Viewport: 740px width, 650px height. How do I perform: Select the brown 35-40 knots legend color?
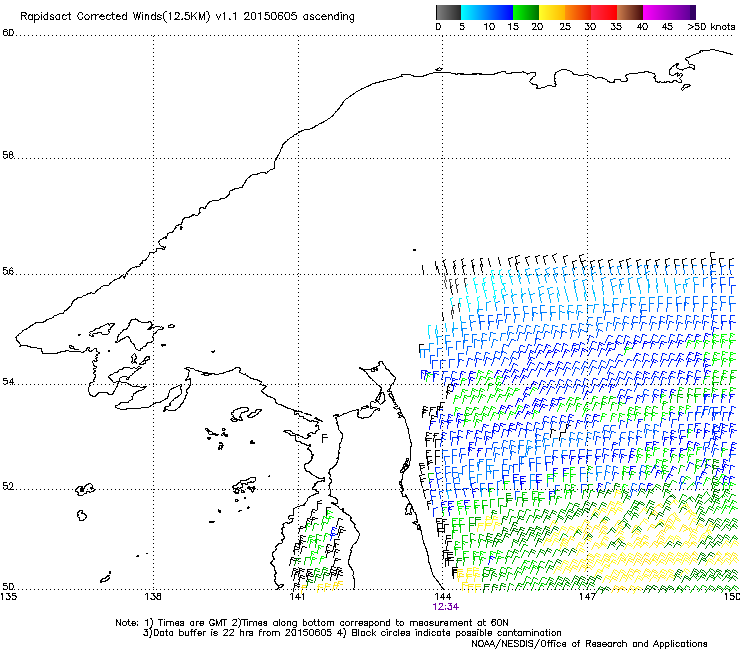630,12
